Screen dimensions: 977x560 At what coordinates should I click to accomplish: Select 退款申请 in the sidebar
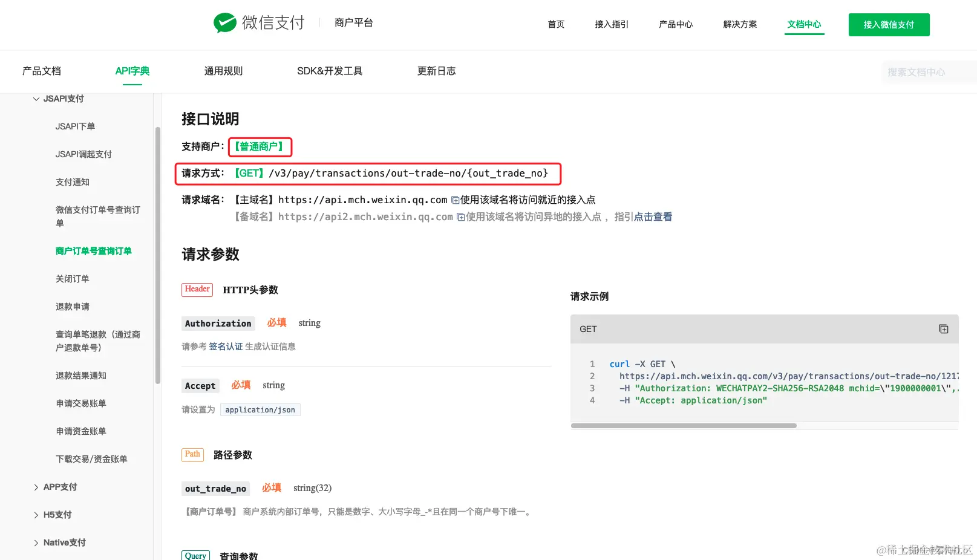(x=72, y=306)
